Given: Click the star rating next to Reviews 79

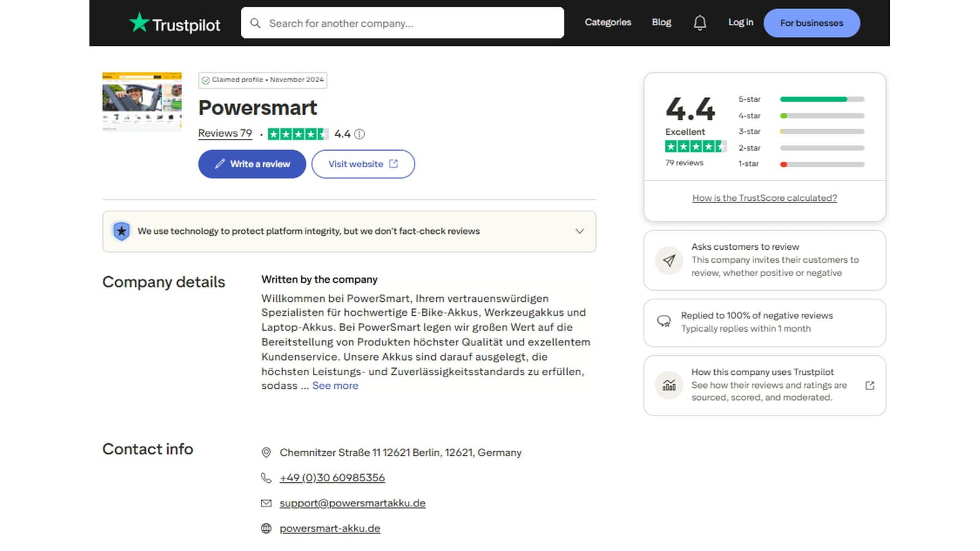Looking at the screenshot, I should click(x=298, y=134).
